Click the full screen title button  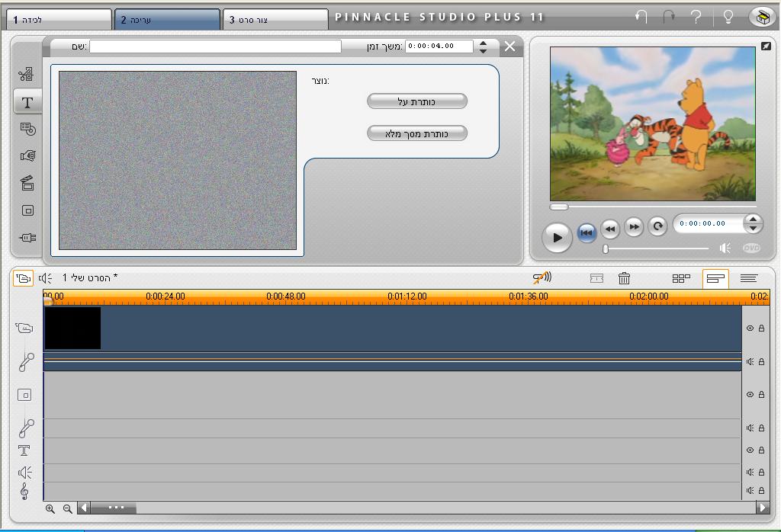(417, 133)
